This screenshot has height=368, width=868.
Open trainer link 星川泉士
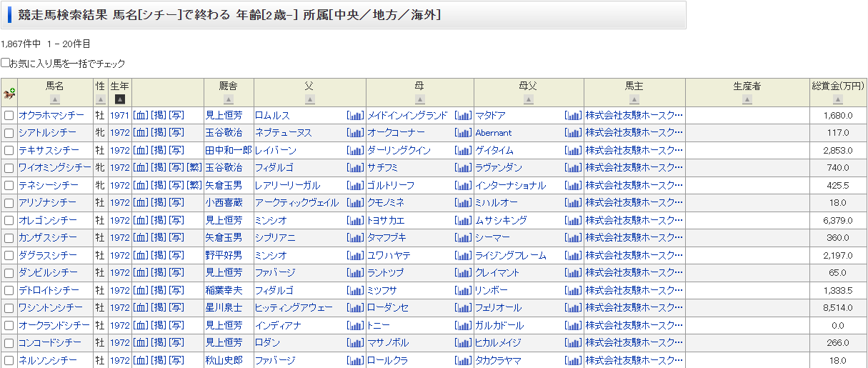(x=224, y=308)
